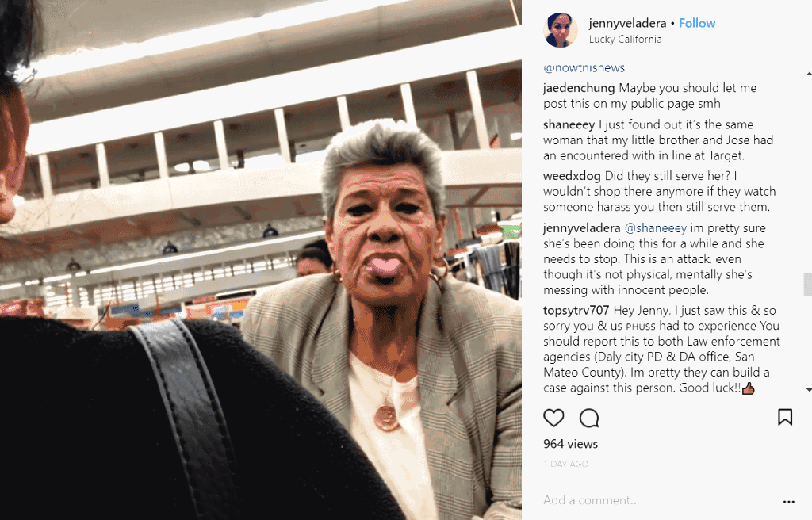Save post with bookmark icon
Viewport: 812px width, 520px height.
tap(785, 417)
